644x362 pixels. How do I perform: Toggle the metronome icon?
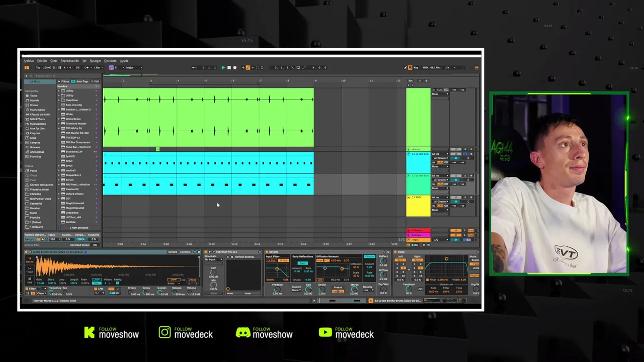tap(87, 67)
